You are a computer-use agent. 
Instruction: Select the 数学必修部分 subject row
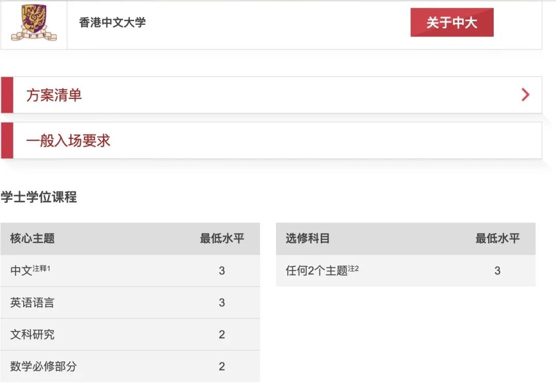(x=130, y=366)
